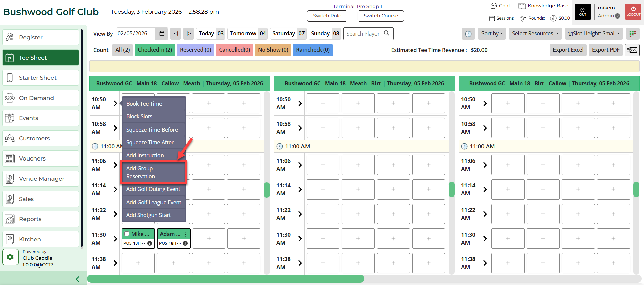The height and width of the screenshot is (285, 644).
Task: Open the green grid layout view icon
Action: point(632,34)
